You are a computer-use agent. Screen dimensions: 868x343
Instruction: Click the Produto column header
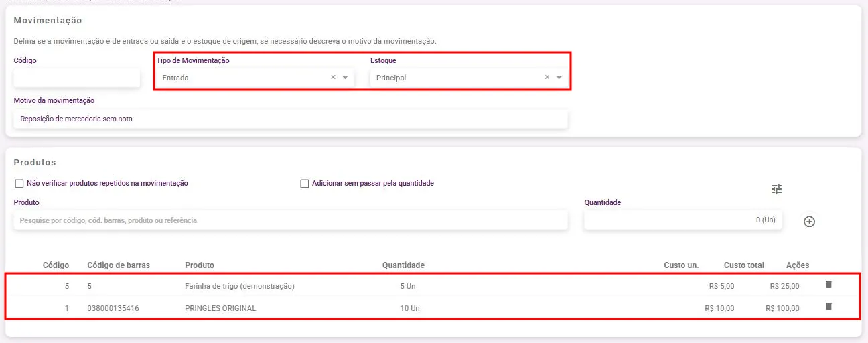click(x=200, y=265)
